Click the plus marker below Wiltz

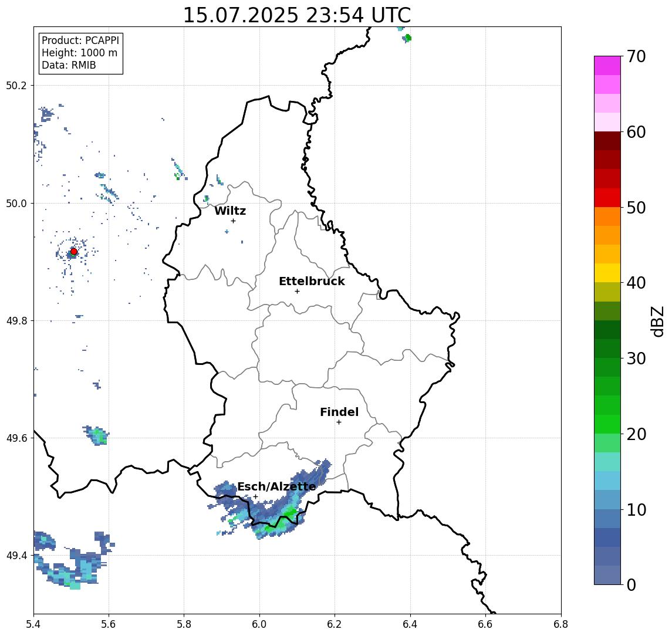[x=233, y=221]
